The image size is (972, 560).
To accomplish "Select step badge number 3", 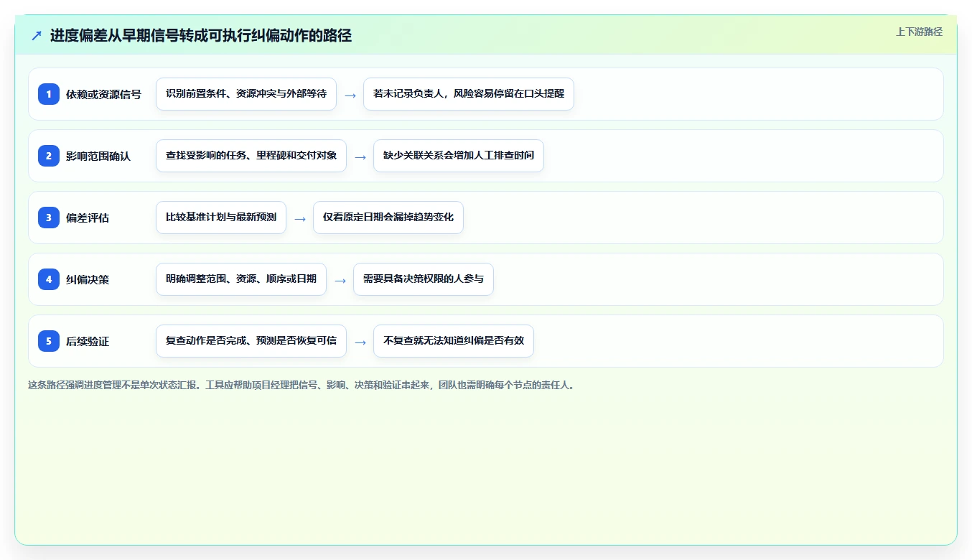I will [49, 218].
